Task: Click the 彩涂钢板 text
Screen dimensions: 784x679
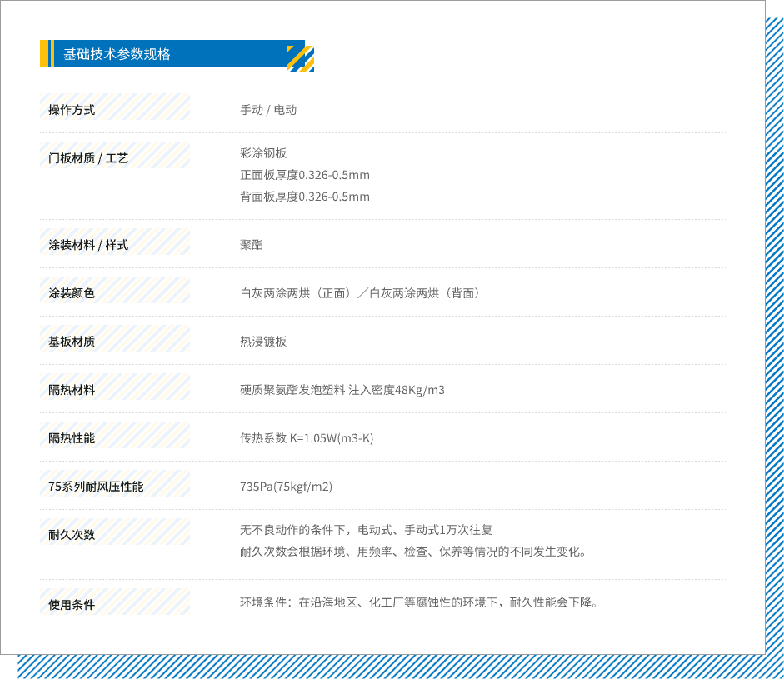Action: tap(263, 153)
